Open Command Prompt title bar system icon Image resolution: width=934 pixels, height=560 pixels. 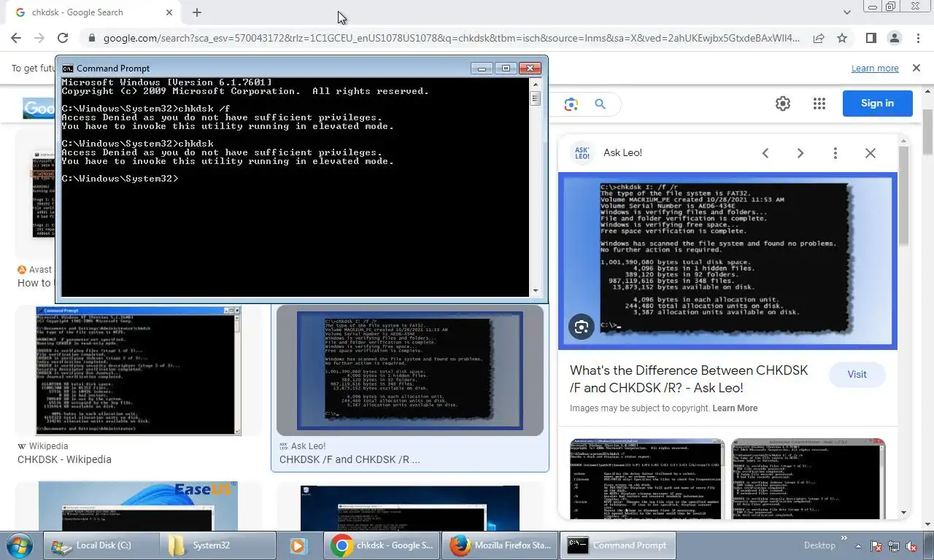68,68
